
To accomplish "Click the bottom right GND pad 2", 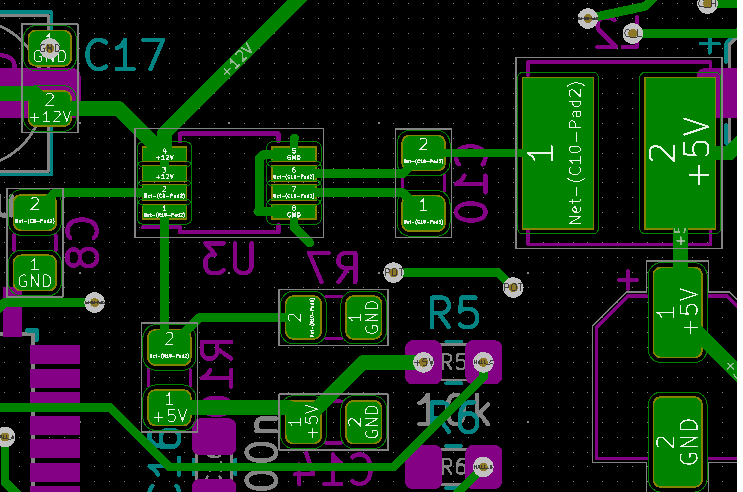I will tap(677, 442).
